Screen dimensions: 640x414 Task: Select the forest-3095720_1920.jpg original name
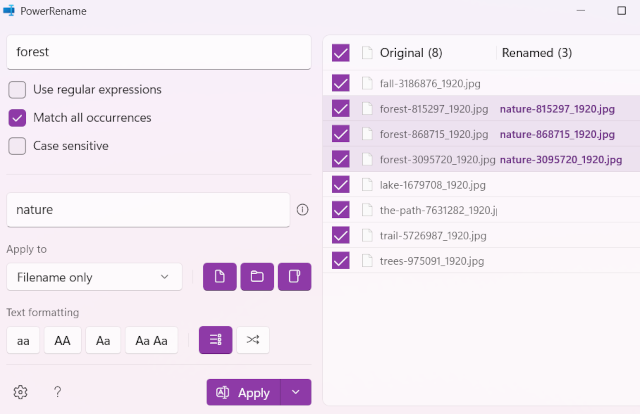tap(438, 160)
